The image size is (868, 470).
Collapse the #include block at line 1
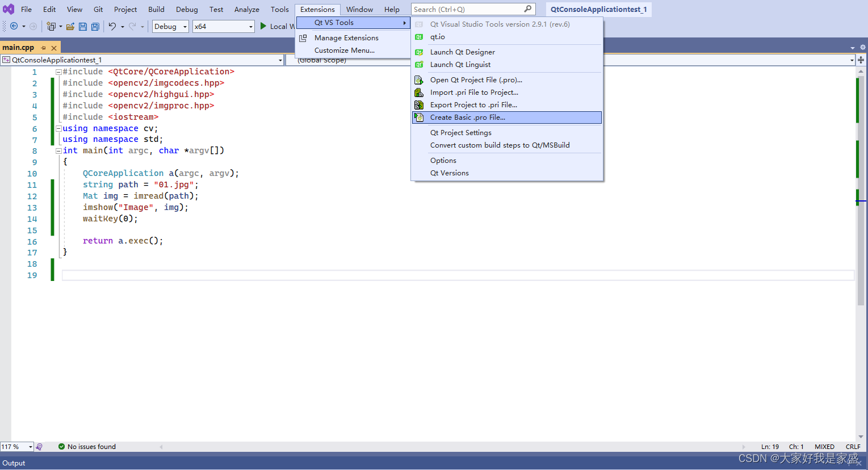(58, 72)
